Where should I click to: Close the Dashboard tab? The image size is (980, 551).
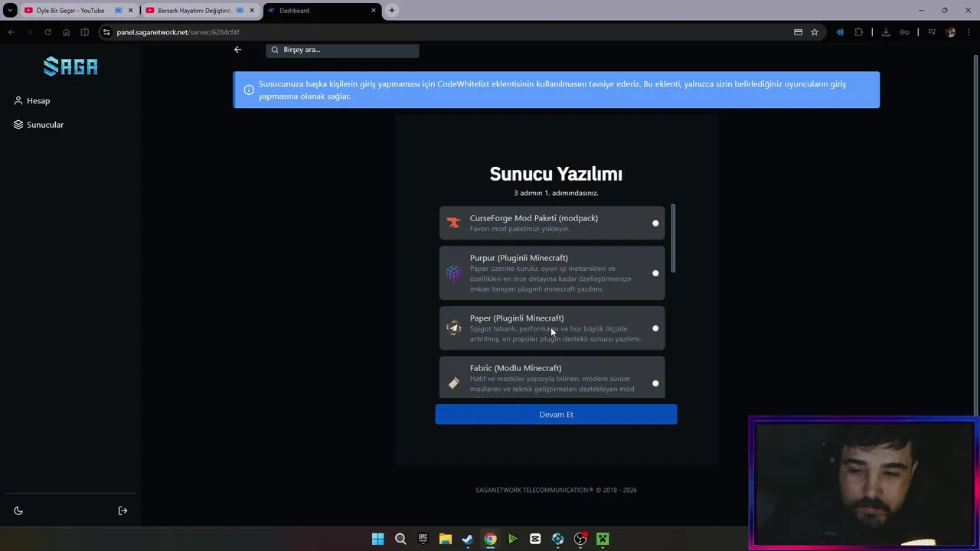click(x=374, y=11)
